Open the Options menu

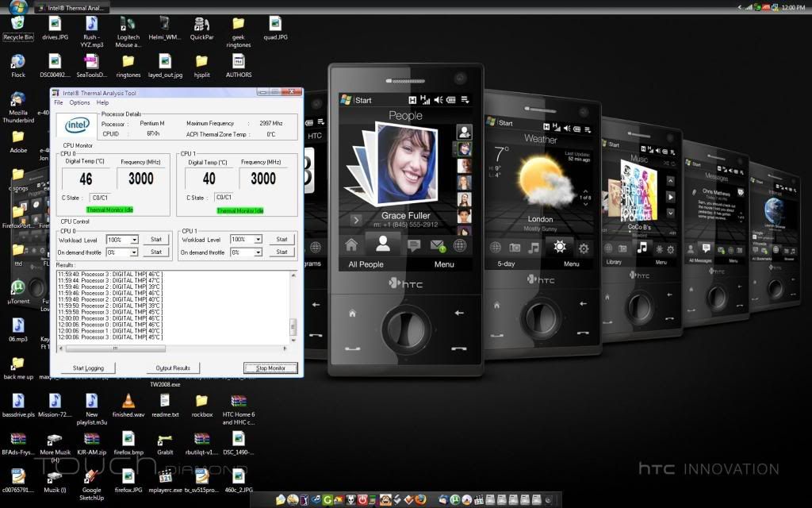point(80,102)
